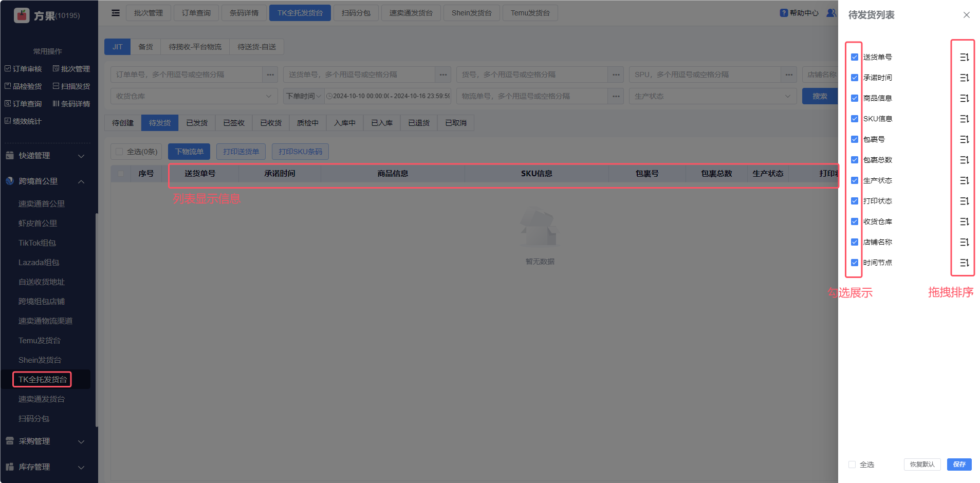This screenshot has width=980, height=483.
Task: Click the sort handle for 店铺名称
Action: tap(965, 242)
